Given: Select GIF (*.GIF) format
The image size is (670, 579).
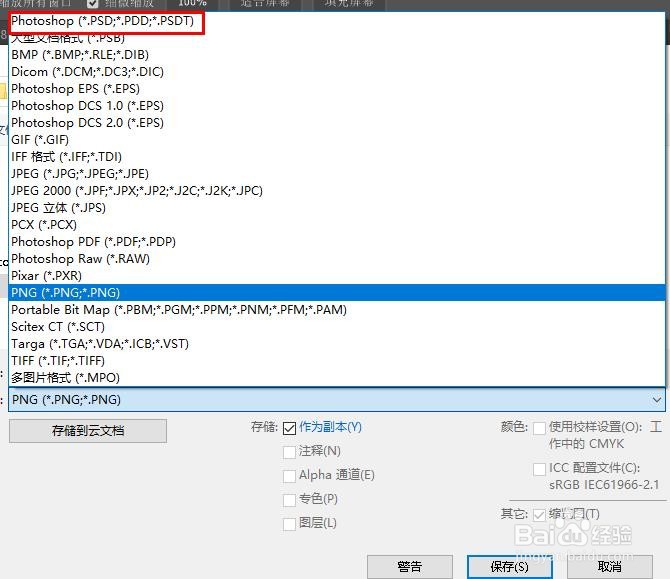Looking at the screenshot, I should coord(337,140).
